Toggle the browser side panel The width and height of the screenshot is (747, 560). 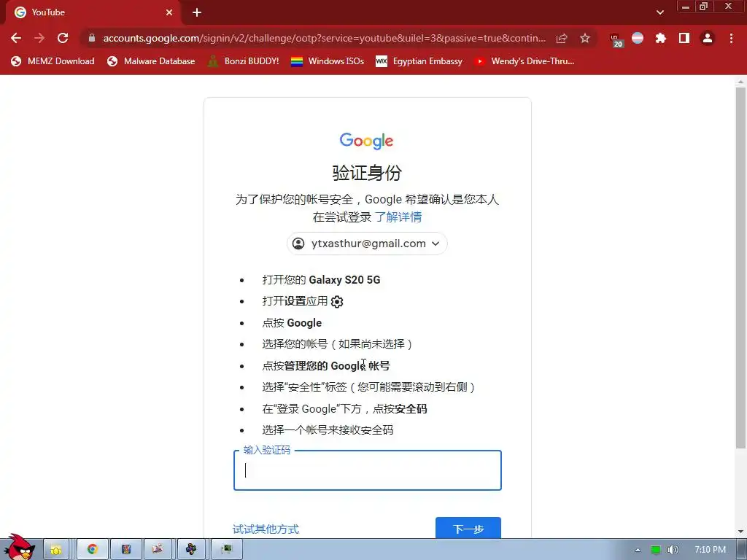click(x=684, y=38)
